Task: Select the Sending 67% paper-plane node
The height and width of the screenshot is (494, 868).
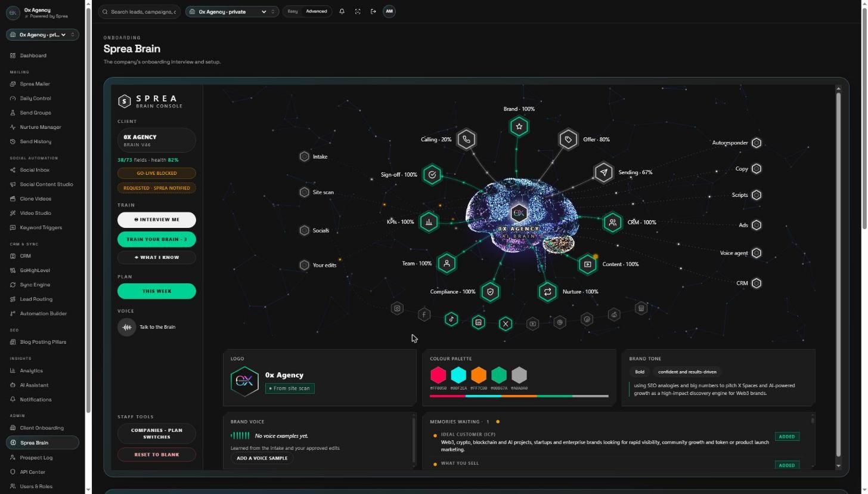Action: (604, 172)
